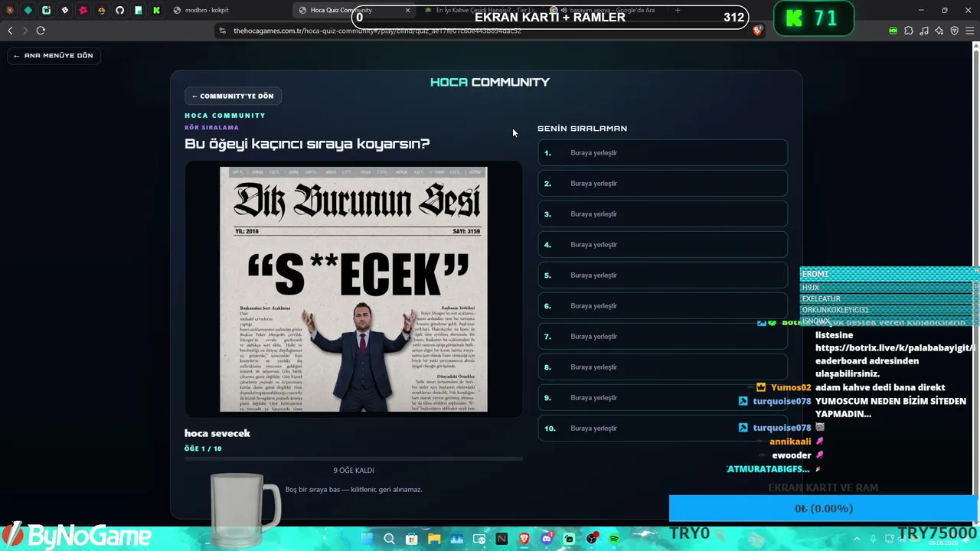Open Notion from the taskbar
Screen dimensions: 980x551
coord(501,539)
